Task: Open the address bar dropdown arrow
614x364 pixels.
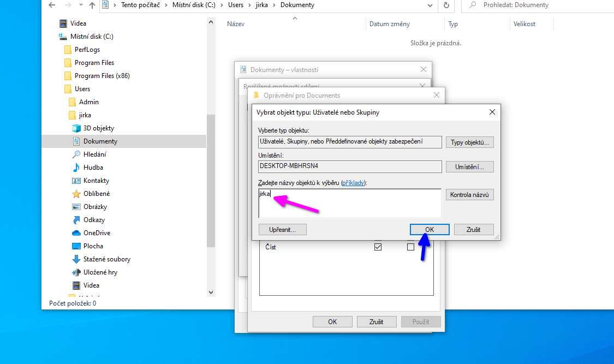Action: [x=431, y=5]
